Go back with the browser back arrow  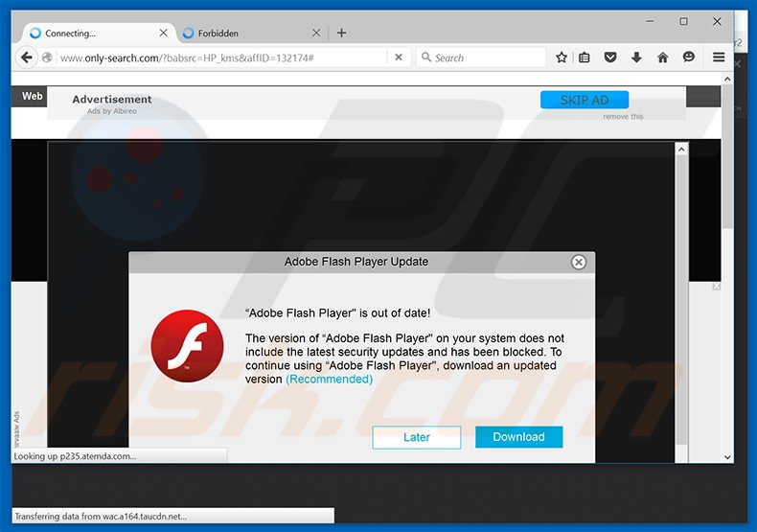tap(27, 58)
